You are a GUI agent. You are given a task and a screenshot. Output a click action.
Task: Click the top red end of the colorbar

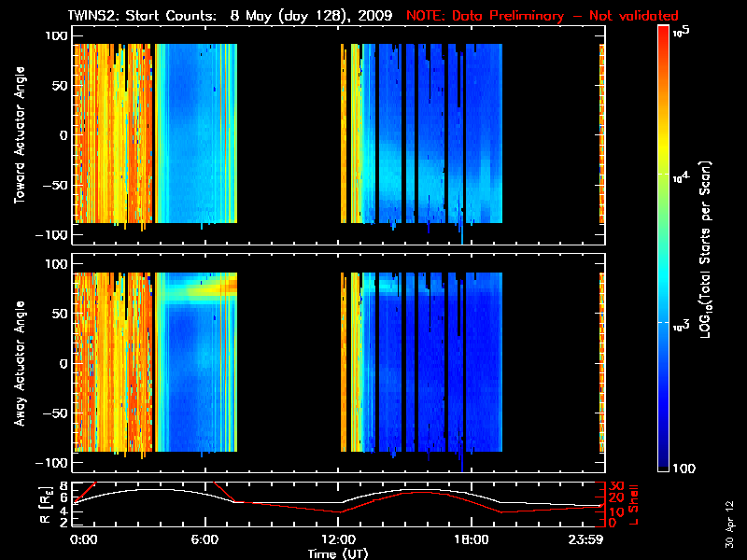663,32
